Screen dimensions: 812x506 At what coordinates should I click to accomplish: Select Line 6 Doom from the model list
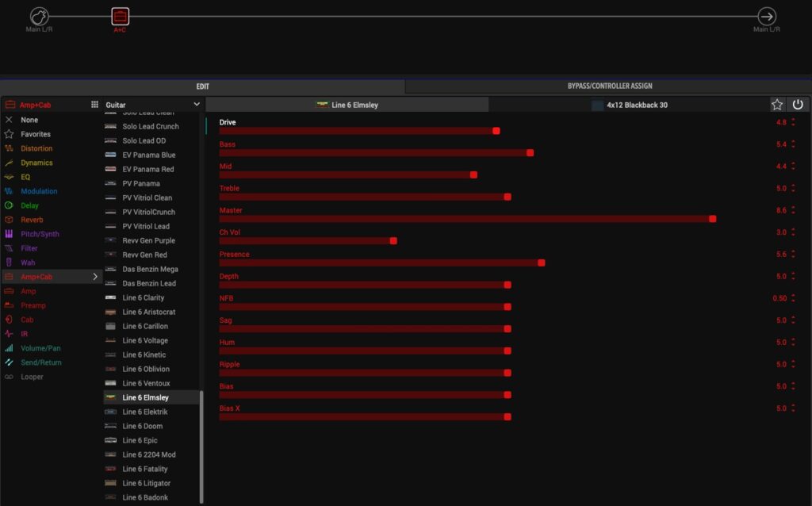click(142, 426)
